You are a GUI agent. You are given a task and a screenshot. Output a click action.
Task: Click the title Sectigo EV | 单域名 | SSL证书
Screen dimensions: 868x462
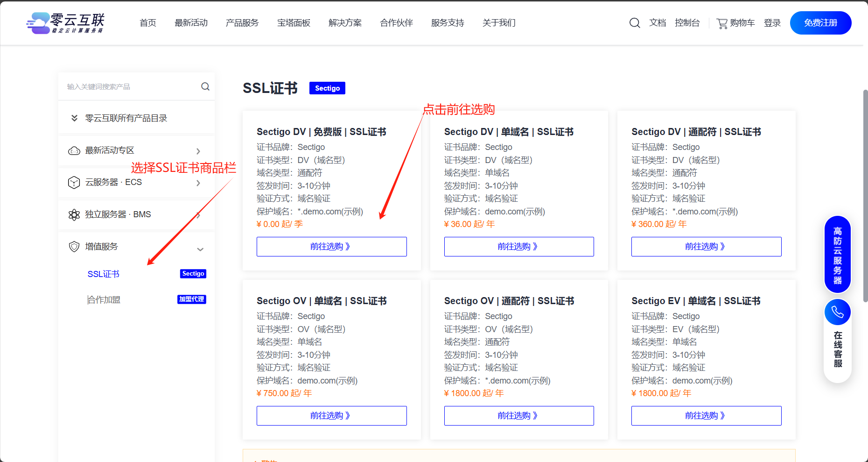[x=696, y=301]
